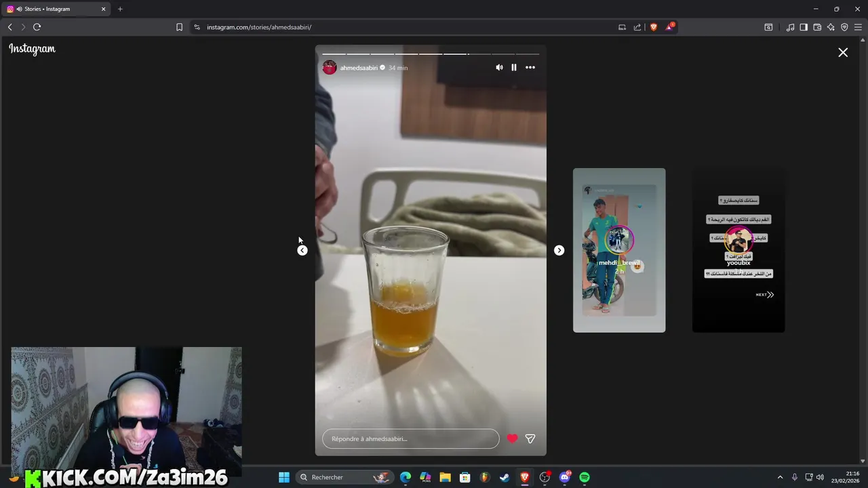This screenshot has width=868, height=488.
Task: Pause the current Instagram story
Action: tap(514, 67)
